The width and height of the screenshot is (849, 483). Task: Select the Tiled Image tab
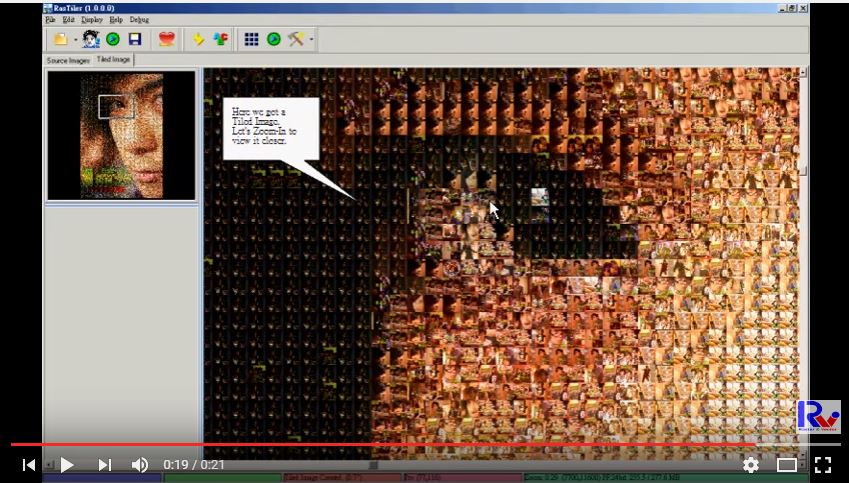click(113, 59)
